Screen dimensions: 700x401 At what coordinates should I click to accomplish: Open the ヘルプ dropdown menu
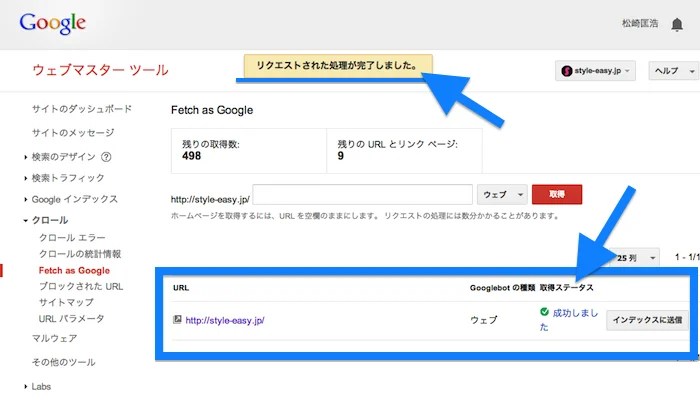click(x=674, y=71)
